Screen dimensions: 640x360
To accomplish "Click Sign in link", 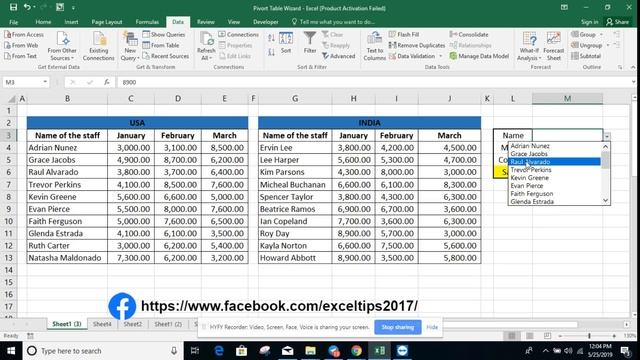I will click(589, 22).
